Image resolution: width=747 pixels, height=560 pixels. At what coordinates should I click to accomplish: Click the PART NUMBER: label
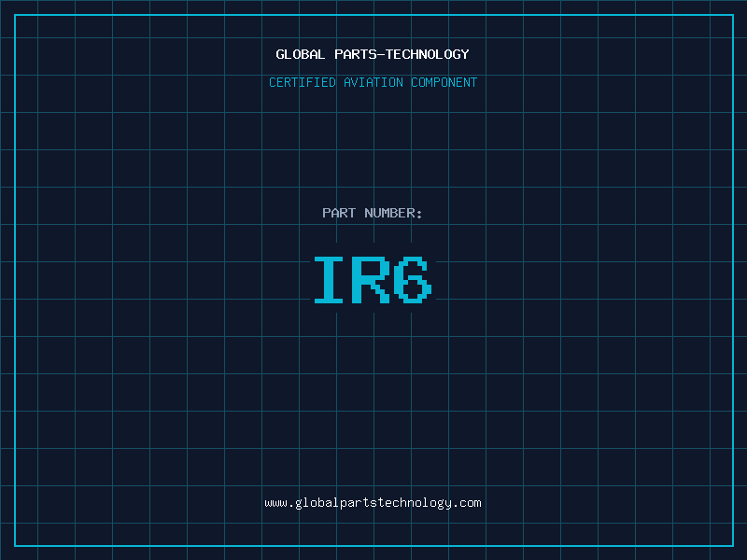tap(373, 213)
